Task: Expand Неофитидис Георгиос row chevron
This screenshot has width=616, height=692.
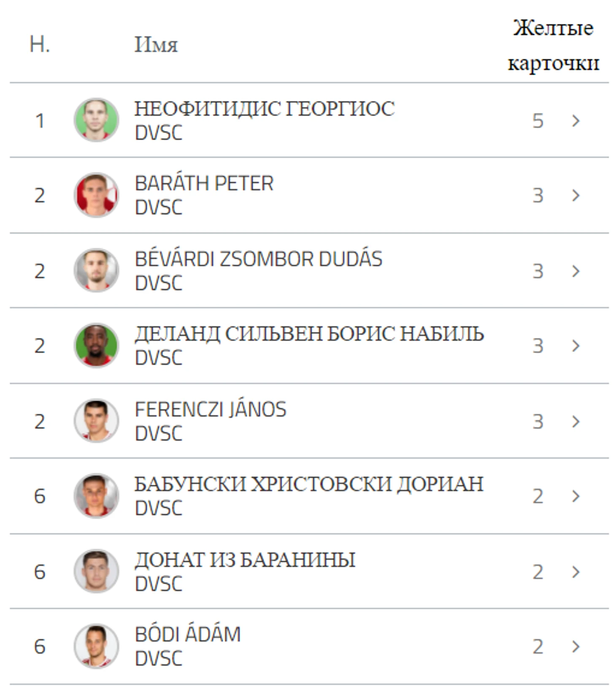Action: pos(575,121)
